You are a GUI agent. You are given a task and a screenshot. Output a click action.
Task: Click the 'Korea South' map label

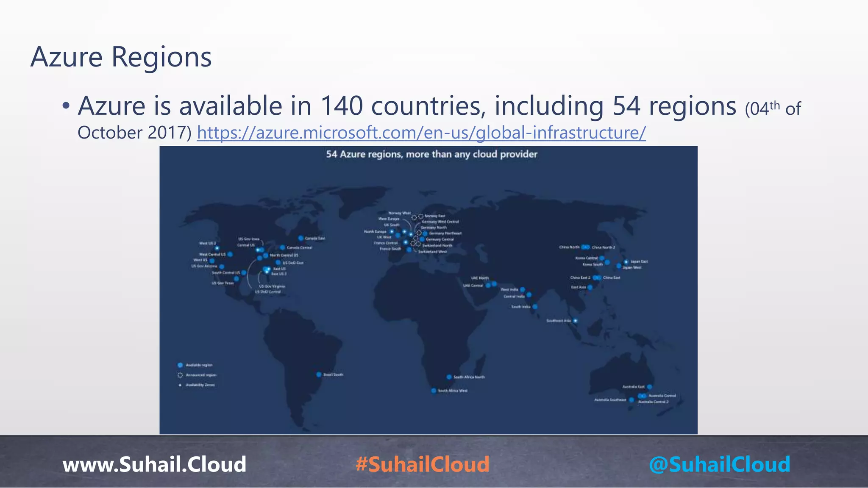593,264
